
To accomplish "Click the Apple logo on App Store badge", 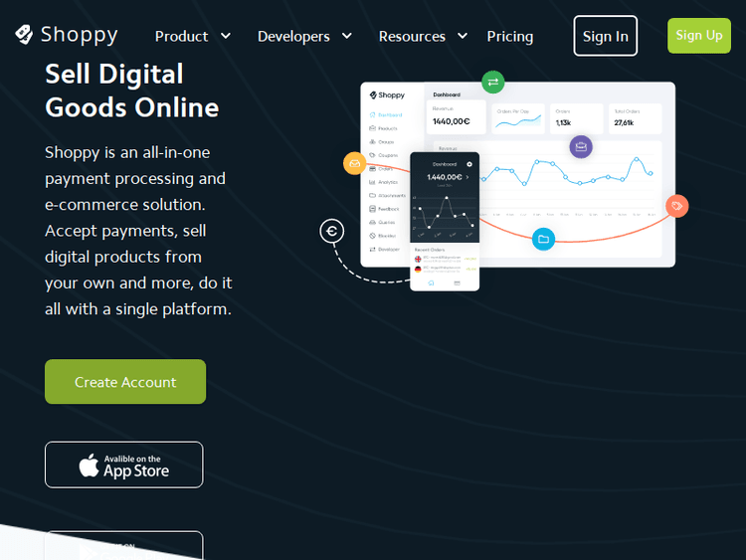I will coord(90,465).
